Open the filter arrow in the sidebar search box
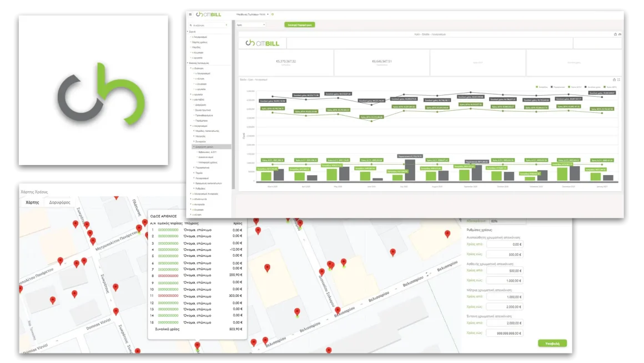Image resolution: width=644 pixels, height=363 pixels. pos(227,26)
